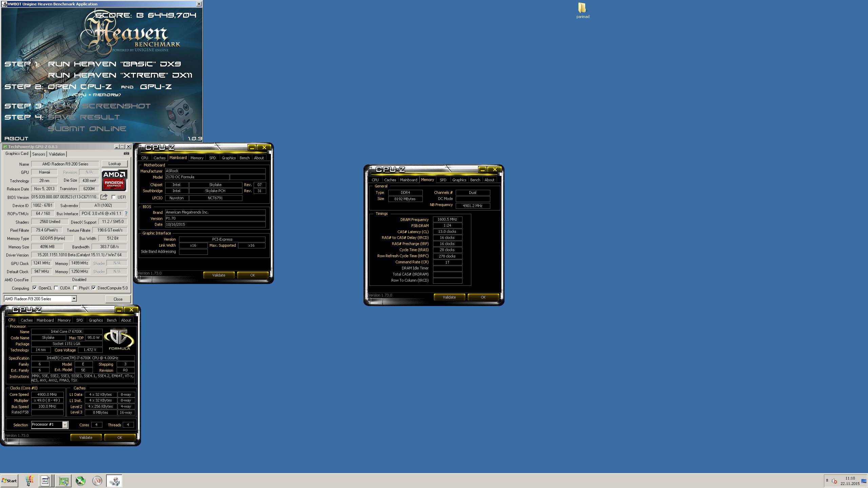Click the CPU-Z link in HWBOT Step 2
868x488 pixels.
pyautogui.click(x=80, y=86)
